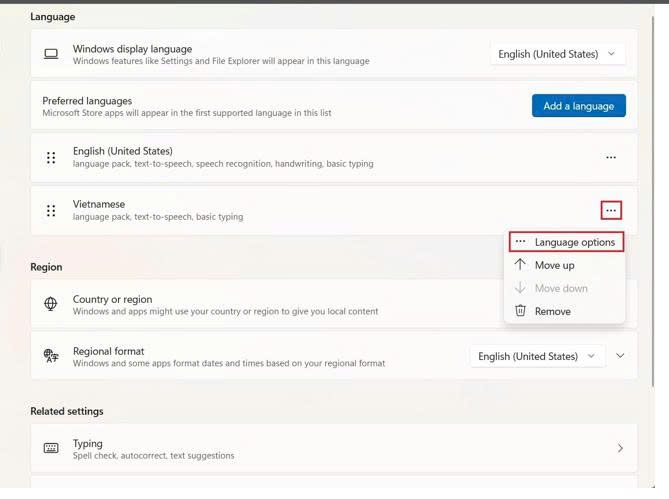The width and height of the screenshot is (669, 499).
Task: Click the chevron arrow on the Typing row
Action: click(x=620, y=449)
